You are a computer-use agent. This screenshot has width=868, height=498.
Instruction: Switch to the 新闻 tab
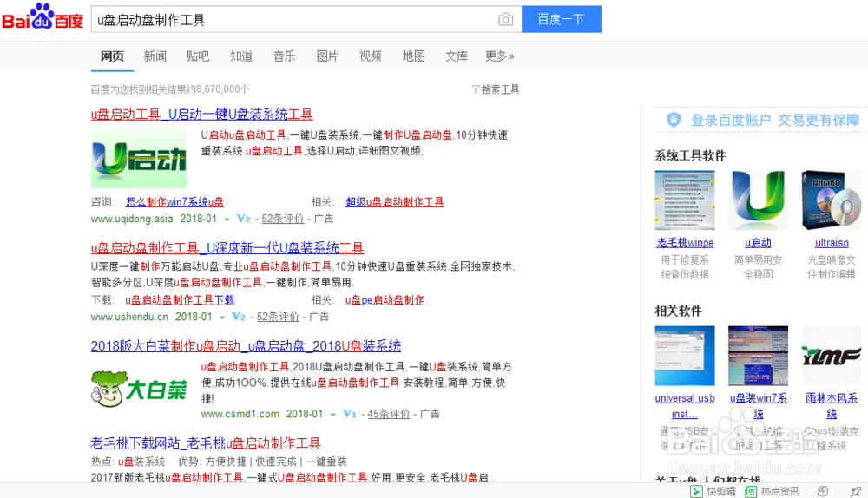click(155, 56)
